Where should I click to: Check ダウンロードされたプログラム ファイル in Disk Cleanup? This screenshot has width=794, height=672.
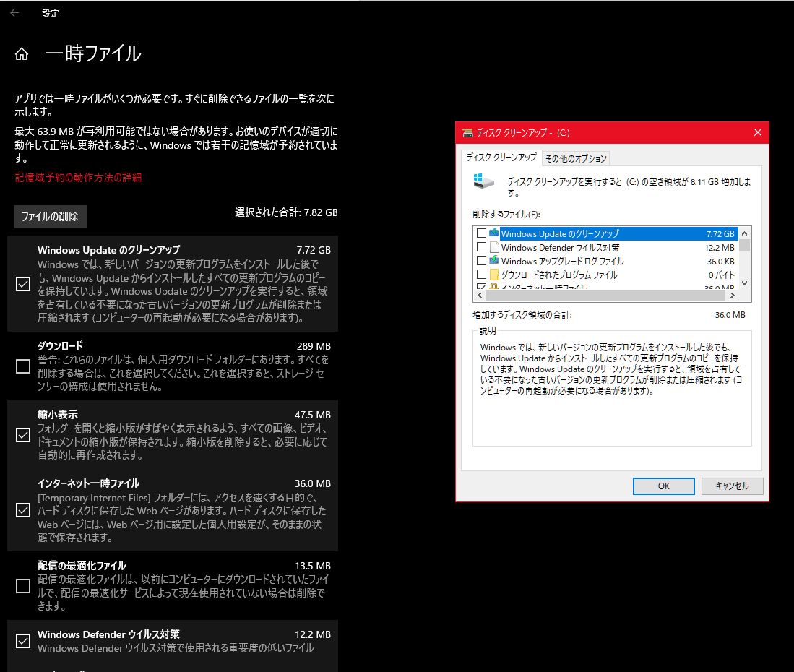[x=482, y=275]
